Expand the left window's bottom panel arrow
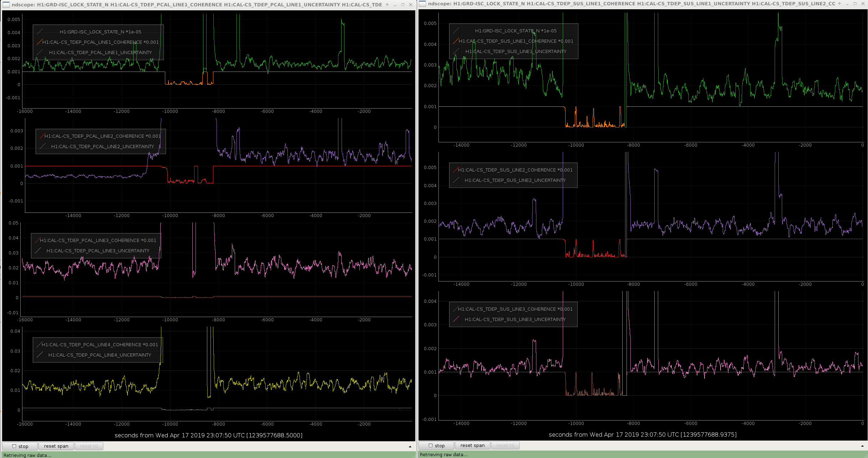This screenshot has width=868, height=458. coord(410,446)
